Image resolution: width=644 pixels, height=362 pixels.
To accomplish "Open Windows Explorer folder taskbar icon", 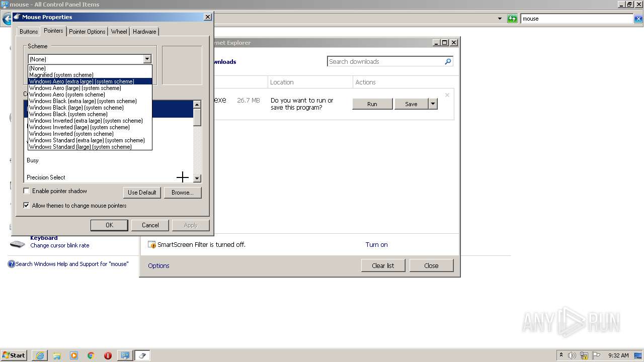I will [x=57, y=355].
